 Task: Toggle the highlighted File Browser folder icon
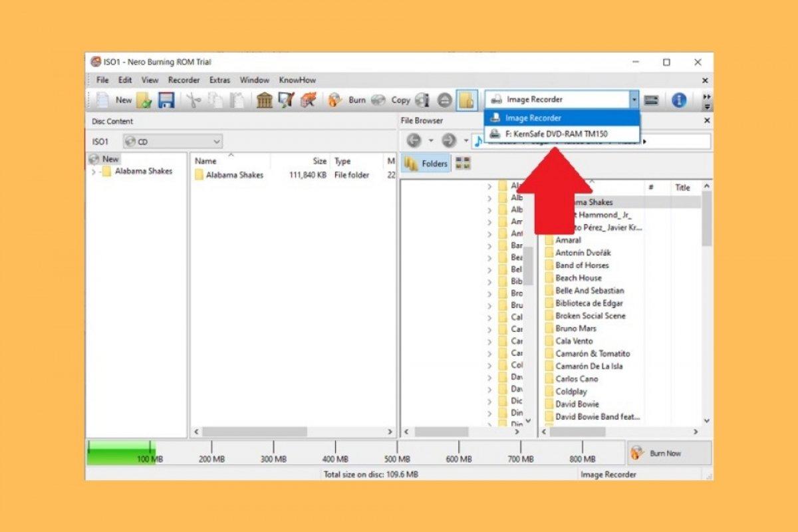point(467,100)
